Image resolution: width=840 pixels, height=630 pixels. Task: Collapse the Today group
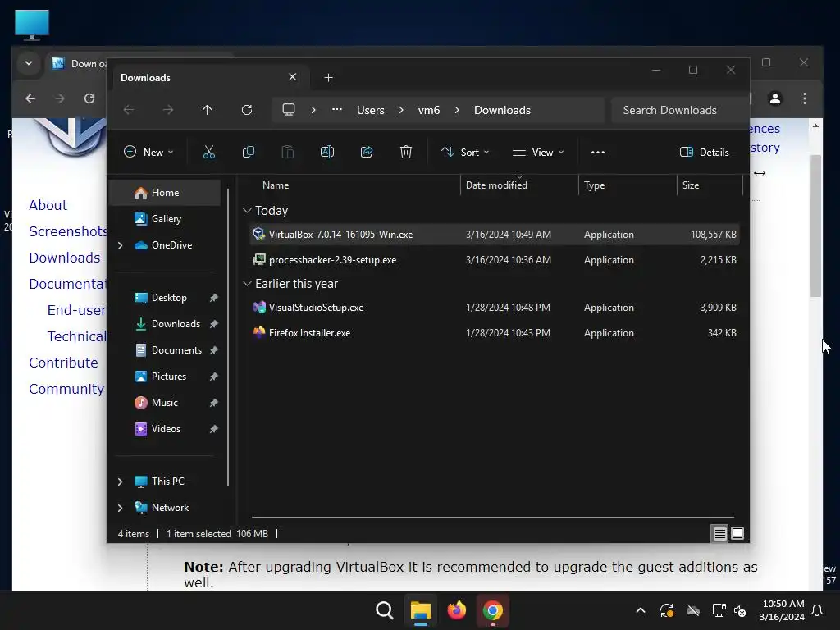pos(247,211)
